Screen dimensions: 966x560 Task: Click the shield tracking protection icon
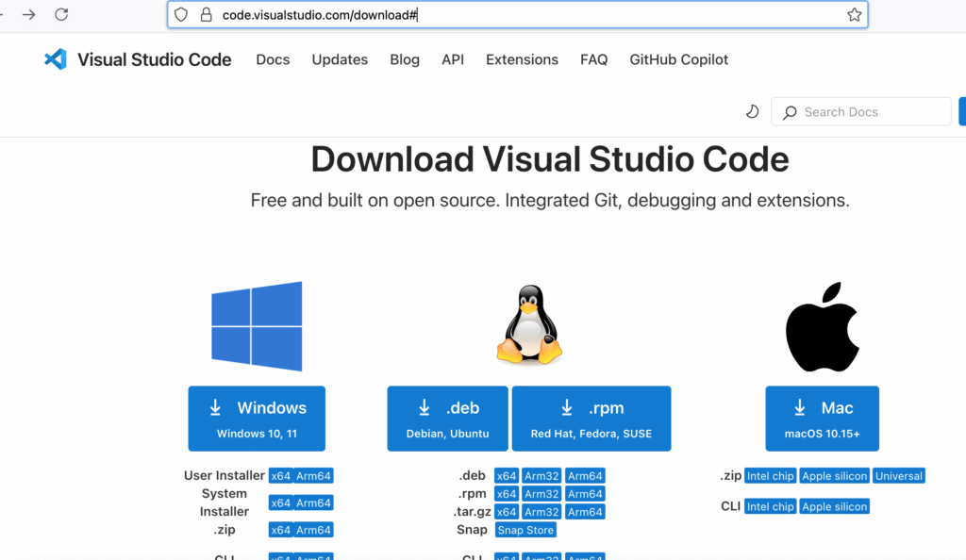click(x=182, y=15)
